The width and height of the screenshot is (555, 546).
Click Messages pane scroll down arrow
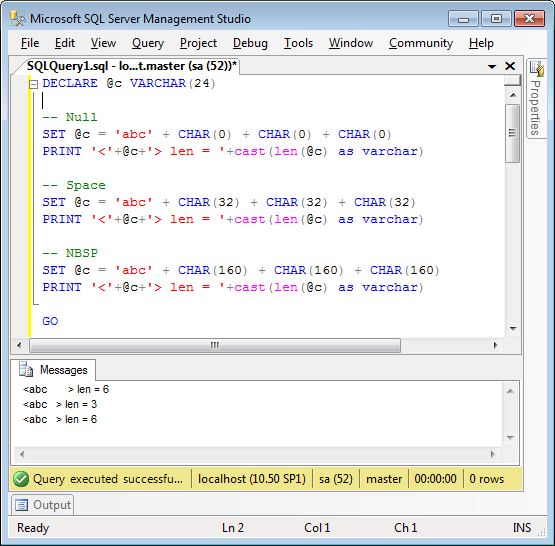[510, 438]
